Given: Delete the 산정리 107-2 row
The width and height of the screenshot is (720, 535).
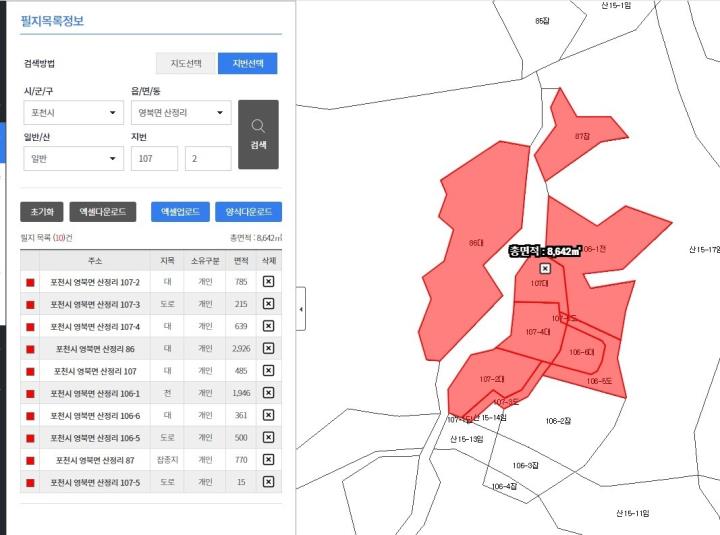Looking at the screenshot, I should click(268, 281).
